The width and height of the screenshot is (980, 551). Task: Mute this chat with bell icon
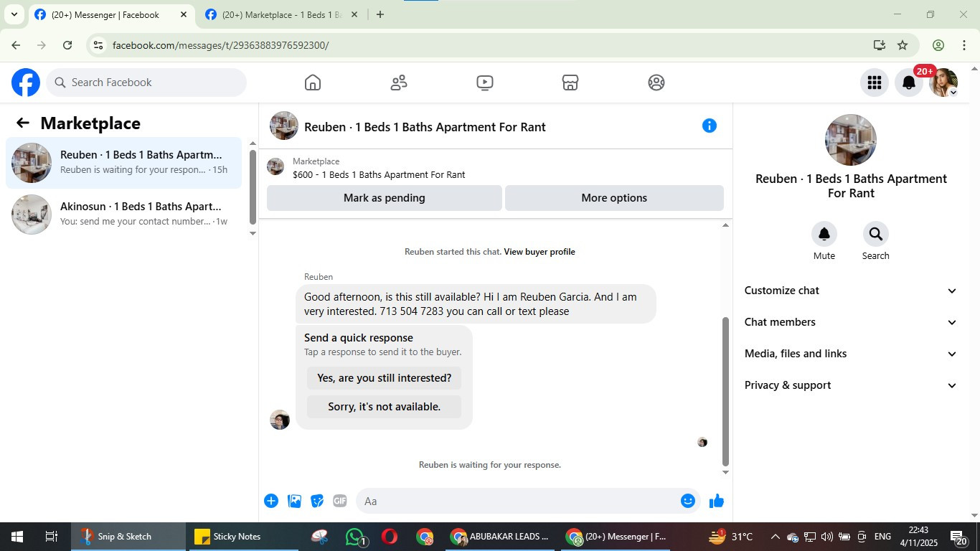point(824,234)
